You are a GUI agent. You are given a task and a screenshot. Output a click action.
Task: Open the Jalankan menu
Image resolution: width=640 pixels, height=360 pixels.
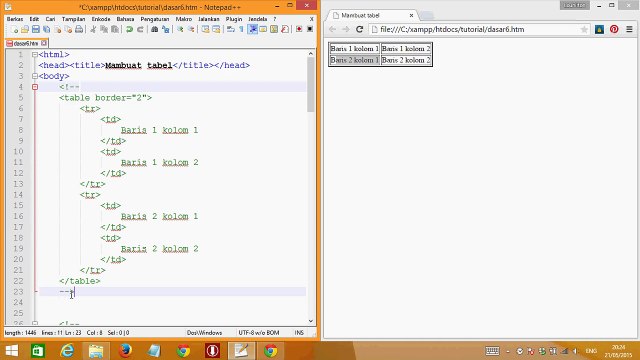(209, 19)
